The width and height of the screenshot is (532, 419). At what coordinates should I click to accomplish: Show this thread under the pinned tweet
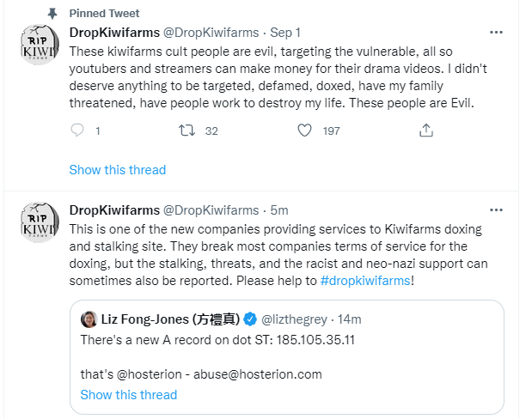tap(117, 170)
